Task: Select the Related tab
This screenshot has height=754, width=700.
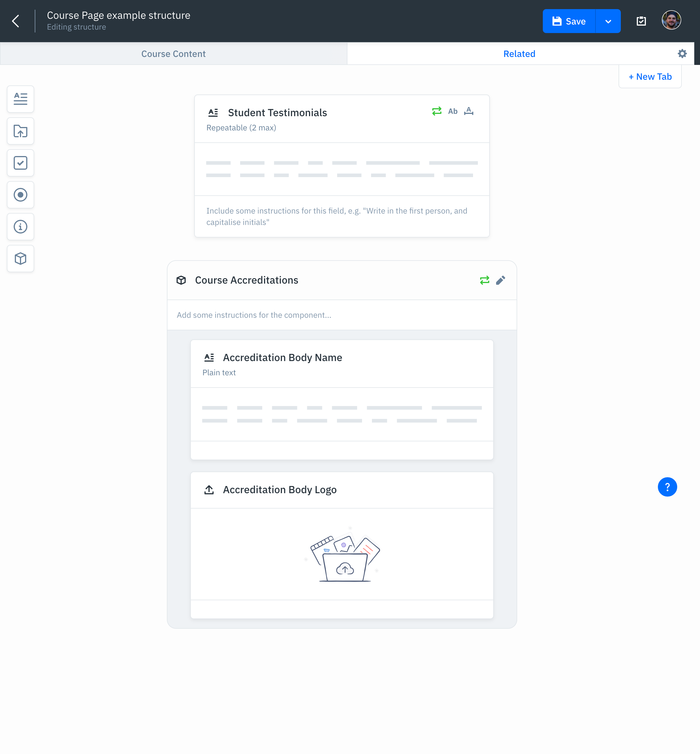Action: [519, 54]
